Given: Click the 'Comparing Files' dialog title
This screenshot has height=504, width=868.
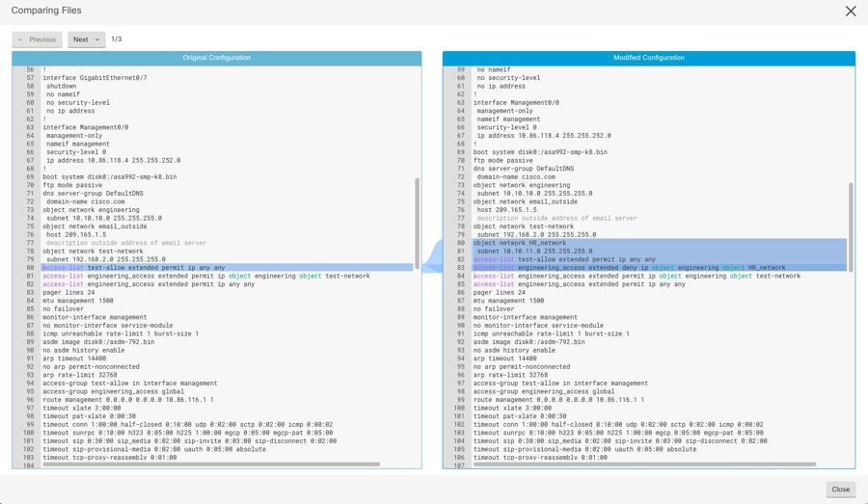Looking at the screenshot, I should [x=46, y=11].
